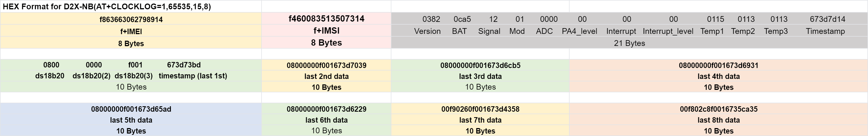
Task: Select cell 08000000f001673d7039
Action: click(326, 65)
